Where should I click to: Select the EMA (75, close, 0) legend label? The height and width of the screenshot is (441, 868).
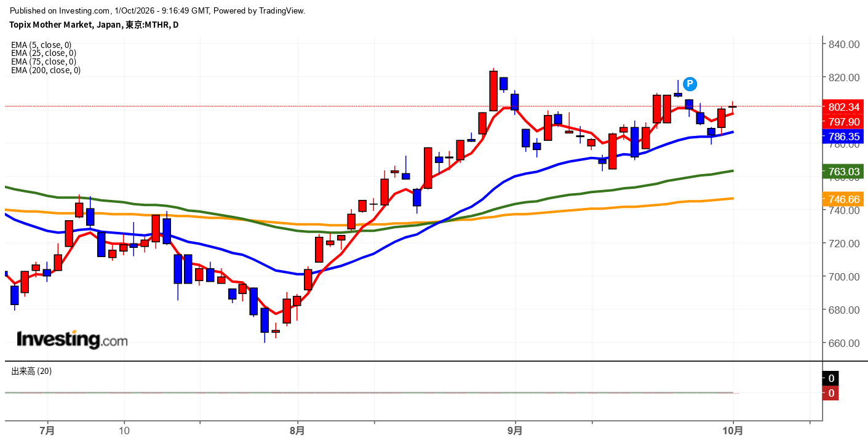[44, 62]
